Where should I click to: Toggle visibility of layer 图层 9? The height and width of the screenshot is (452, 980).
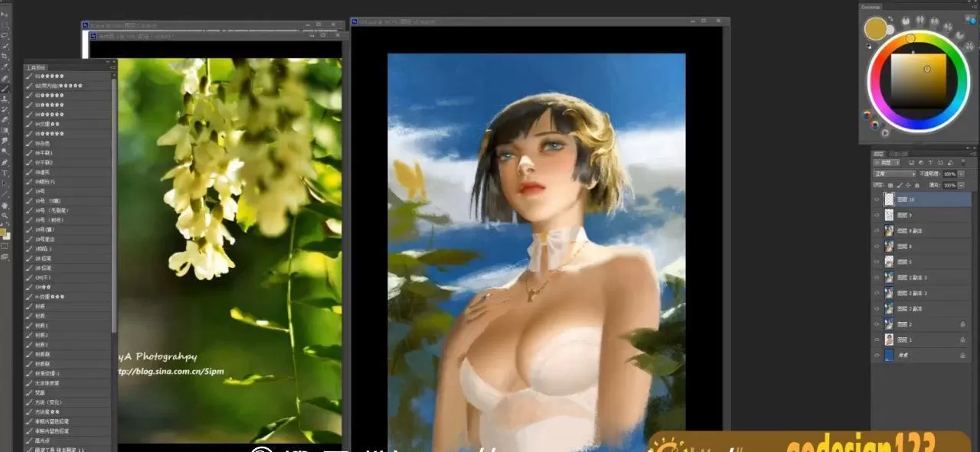(877, 215)
